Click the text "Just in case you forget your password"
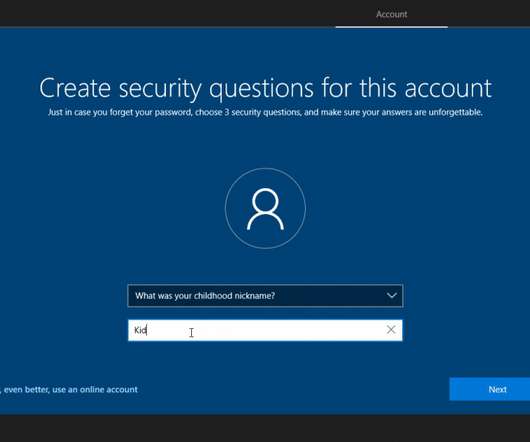 click(120, 112)
